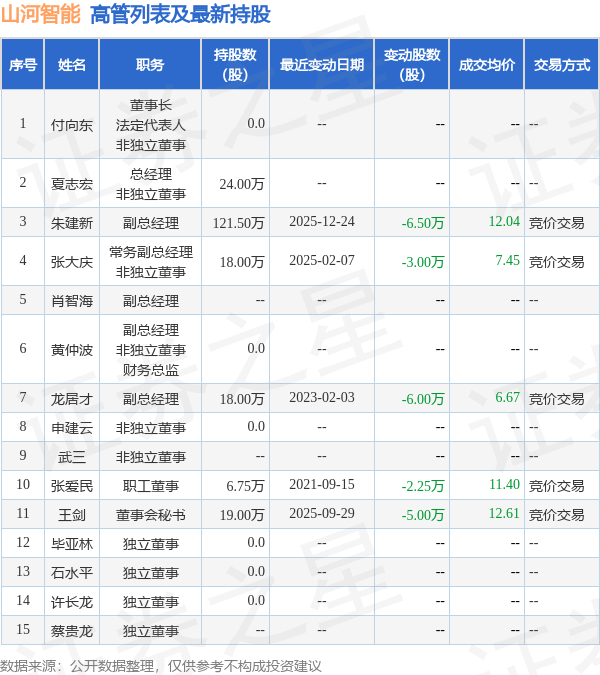The image size is (600, 675).
Task: Select the name 毕亚林
Action: tap(72, 544)
